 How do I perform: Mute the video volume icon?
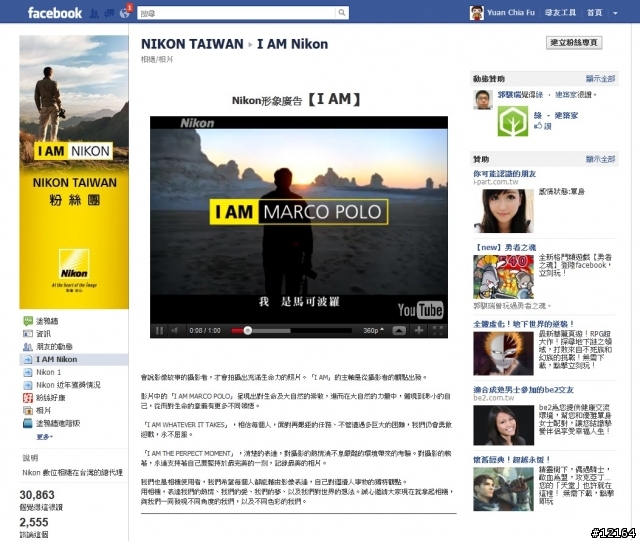(x=175, y=330)
